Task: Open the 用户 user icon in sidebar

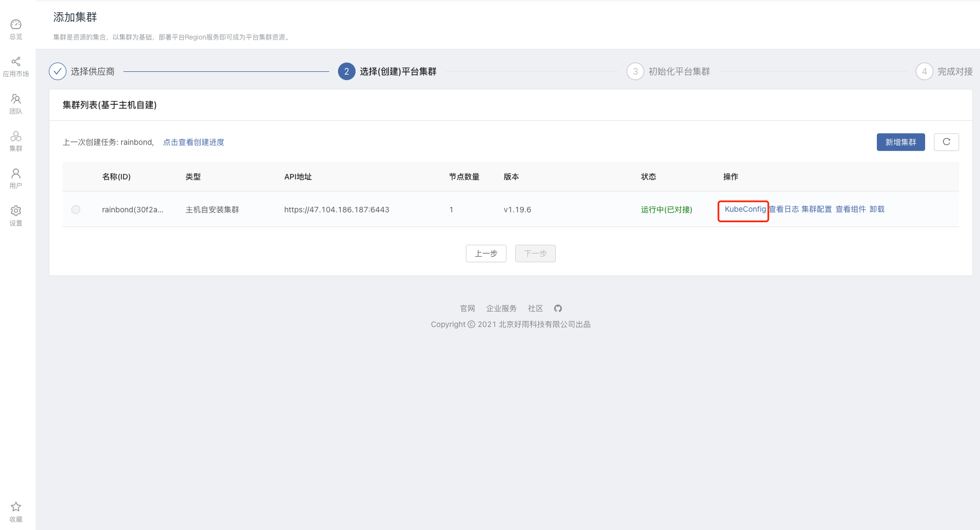Action: pos(16,173)
